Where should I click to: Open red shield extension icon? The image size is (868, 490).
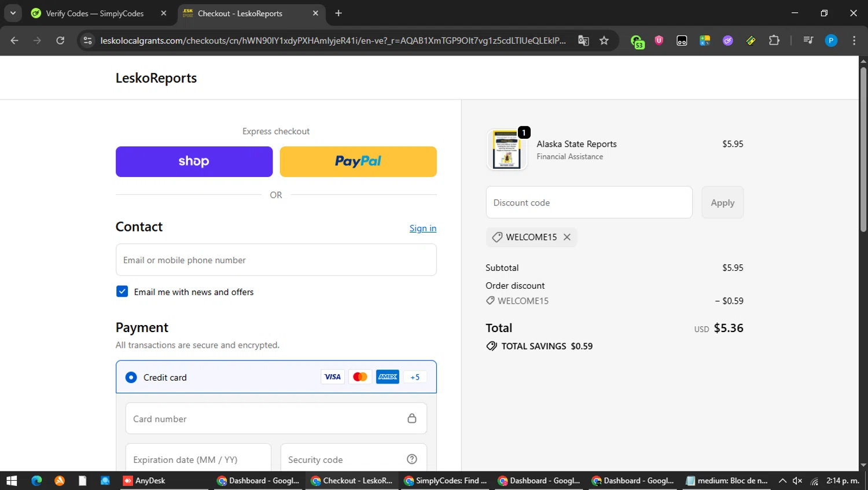tap(659, 40)
